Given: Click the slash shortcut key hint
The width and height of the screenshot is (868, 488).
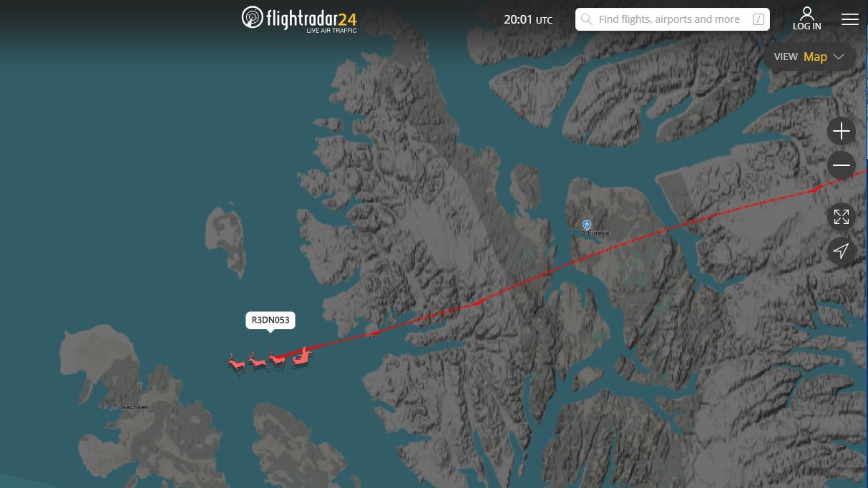Looking at the screenshot, I should click(758, 20).
